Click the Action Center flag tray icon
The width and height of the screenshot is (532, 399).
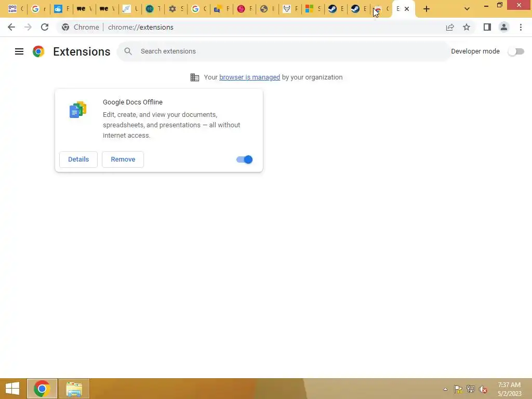point(458,389)
